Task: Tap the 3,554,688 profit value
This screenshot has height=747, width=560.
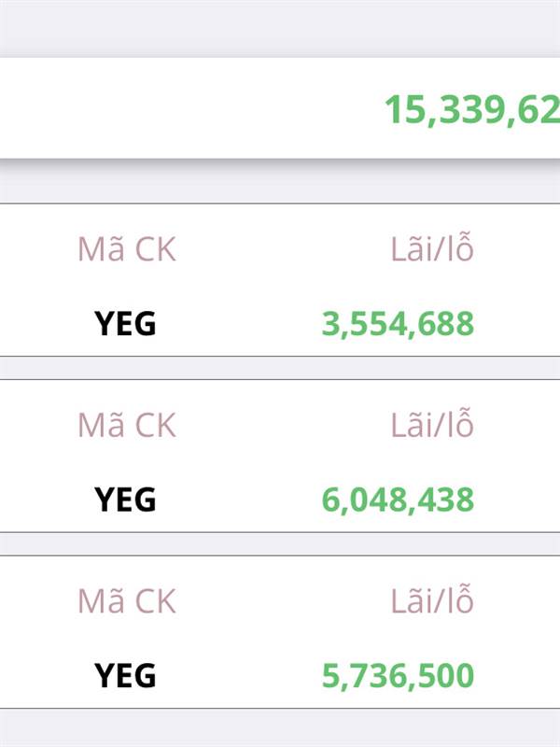Action: click(398, 324)
